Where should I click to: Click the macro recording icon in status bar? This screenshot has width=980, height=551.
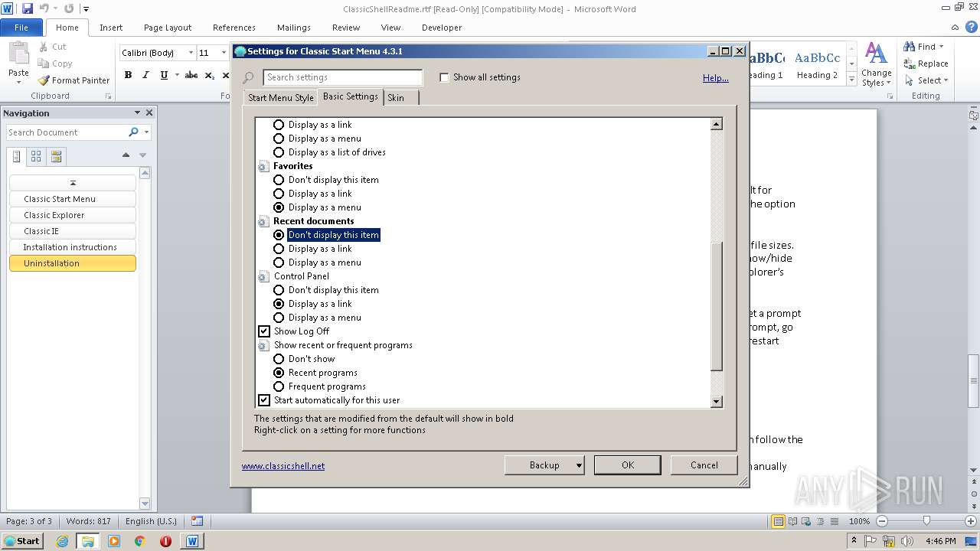click(x=198, y=521)
